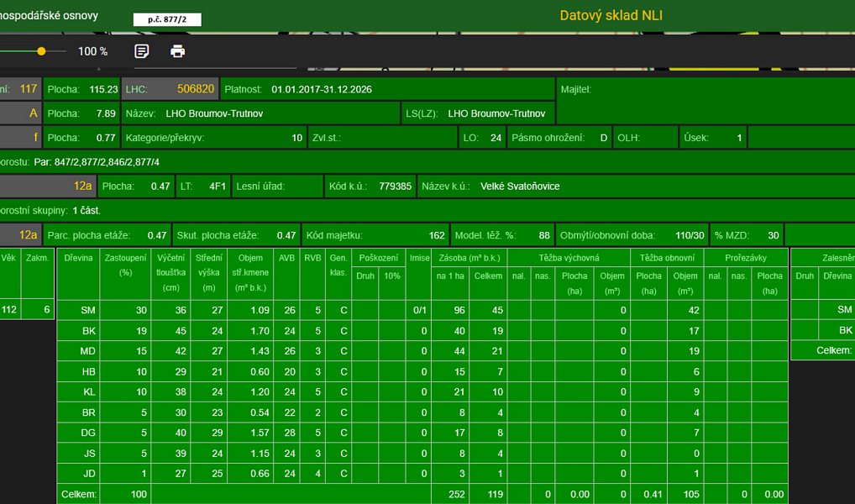This screenshot has width=855, height=504.
Task: Select cadastral name Velké Svatoňovice
Action: click(520, 186)
